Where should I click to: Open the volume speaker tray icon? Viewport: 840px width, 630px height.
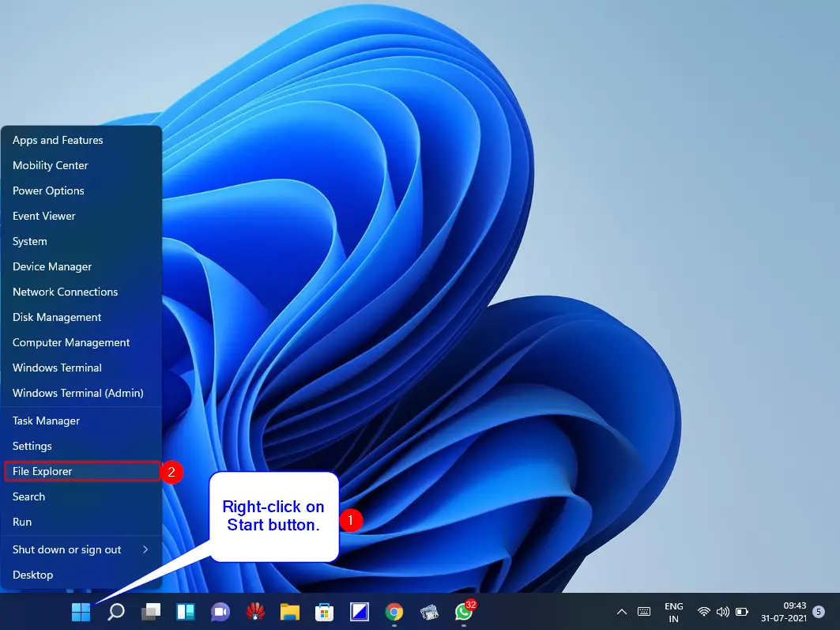pos(723,611)
